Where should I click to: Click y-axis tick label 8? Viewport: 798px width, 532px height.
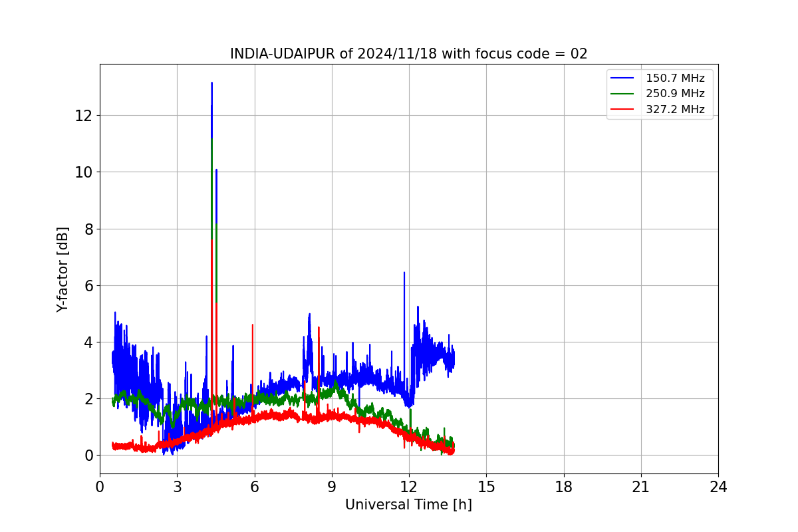89,229
